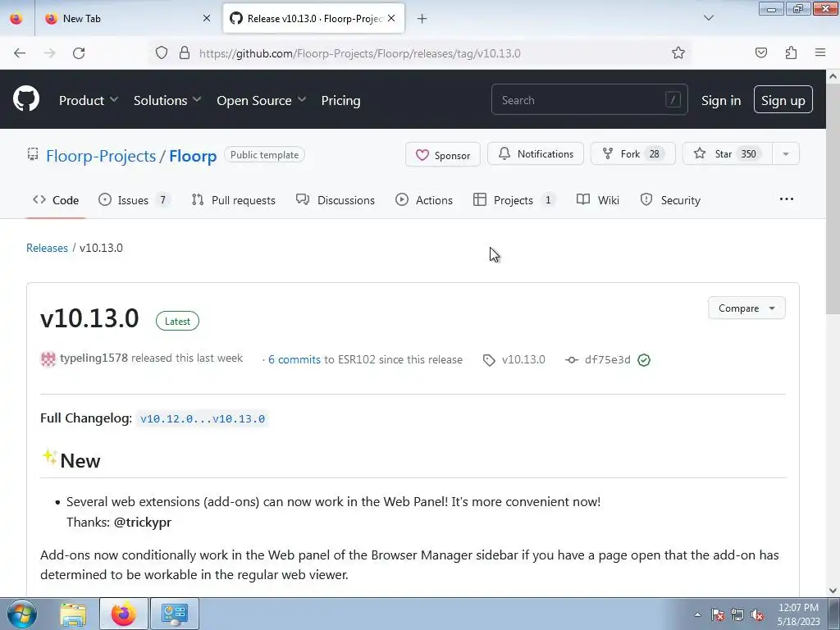Expand the Solutions menu
This screenshot has height=630, width=840.
tap(167, 100)
